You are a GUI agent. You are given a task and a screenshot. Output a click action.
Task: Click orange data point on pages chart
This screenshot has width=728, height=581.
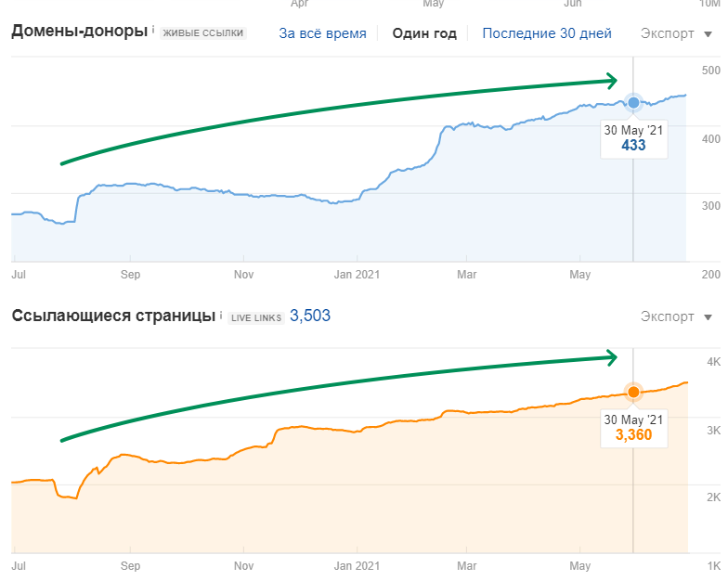(633, 392)
